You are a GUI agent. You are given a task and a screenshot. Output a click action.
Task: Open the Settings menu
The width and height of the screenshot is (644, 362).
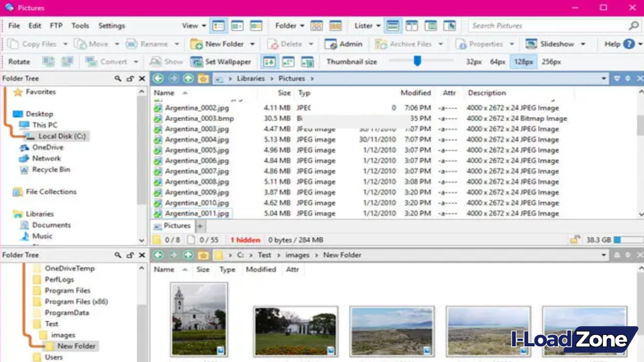pyautogui.click(x=111, y=26)
